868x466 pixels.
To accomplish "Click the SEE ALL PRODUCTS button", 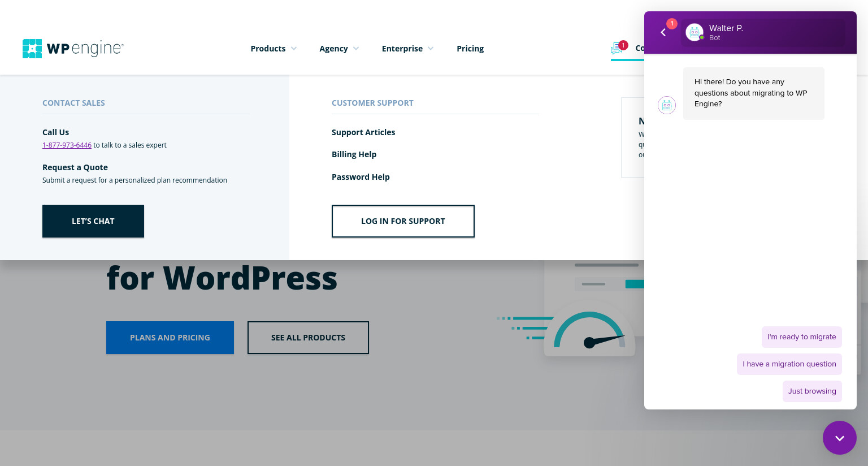I will click(308, 338).
